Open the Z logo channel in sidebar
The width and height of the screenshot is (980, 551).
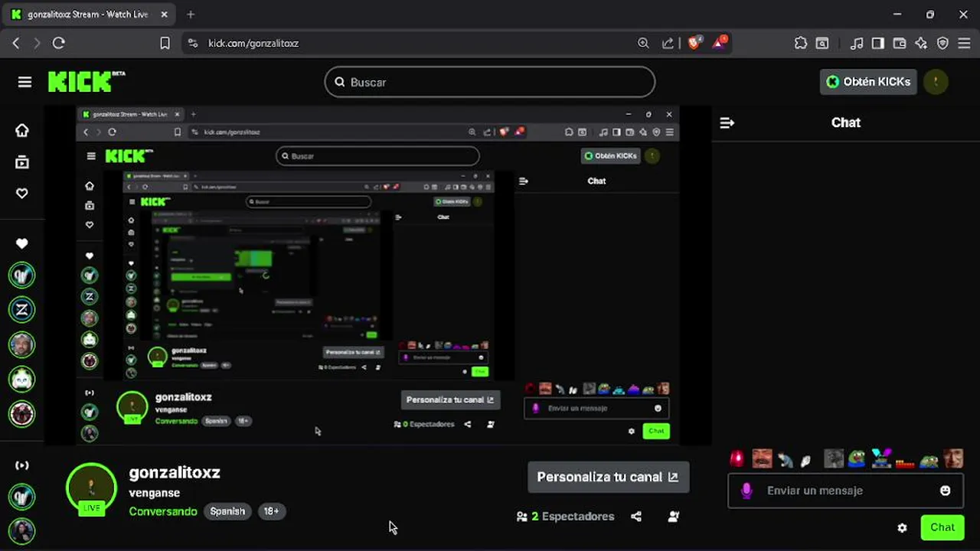coord(22,310)
